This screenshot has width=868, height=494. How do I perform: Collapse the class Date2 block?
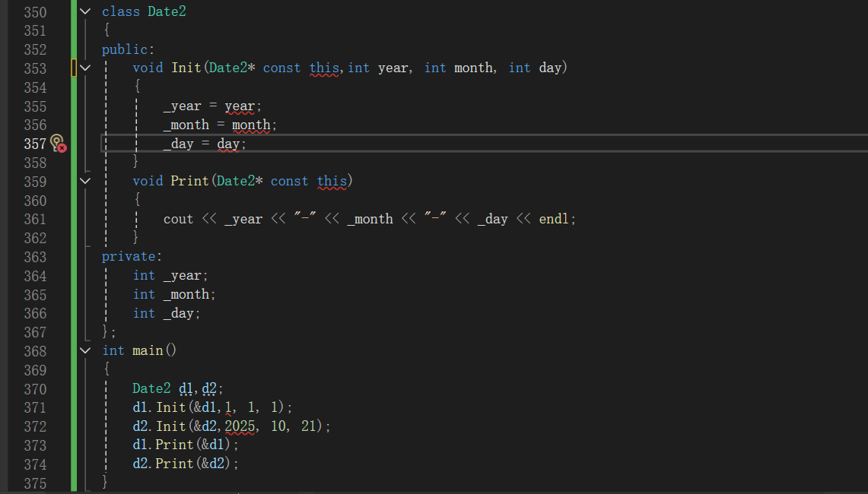click(85, 11)
